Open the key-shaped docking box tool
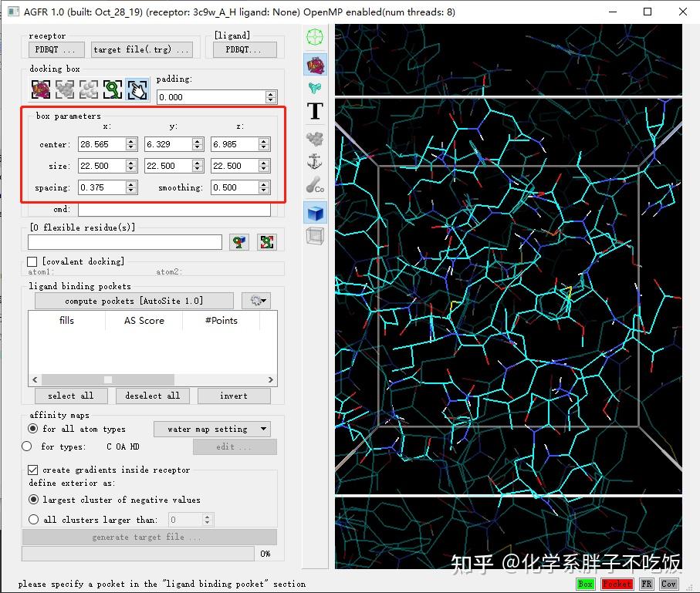The height and width of the screenshot is (593, 700). (x=113, y=89)
